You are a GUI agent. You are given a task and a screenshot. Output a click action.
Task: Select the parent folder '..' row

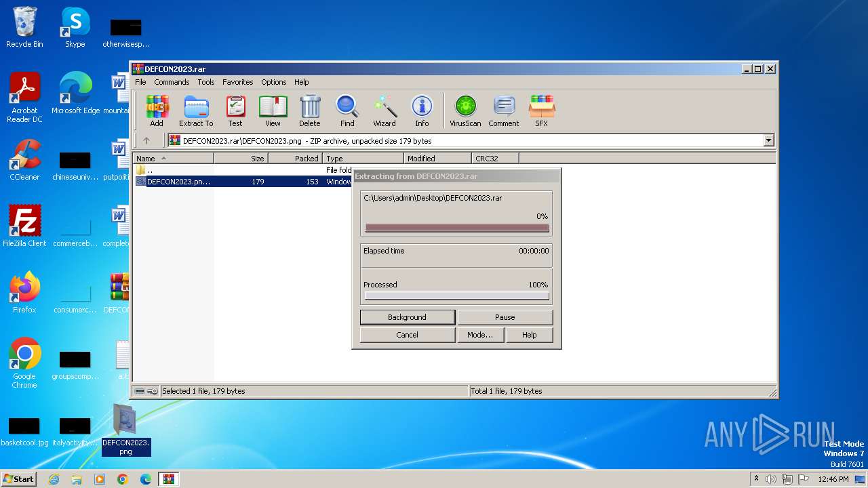(243, 170)
